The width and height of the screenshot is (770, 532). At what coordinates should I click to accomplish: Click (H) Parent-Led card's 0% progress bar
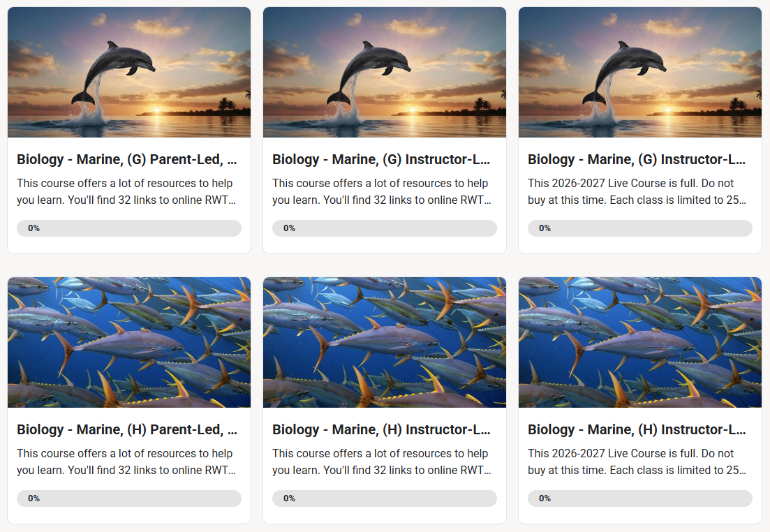click(x=129, y=498)
